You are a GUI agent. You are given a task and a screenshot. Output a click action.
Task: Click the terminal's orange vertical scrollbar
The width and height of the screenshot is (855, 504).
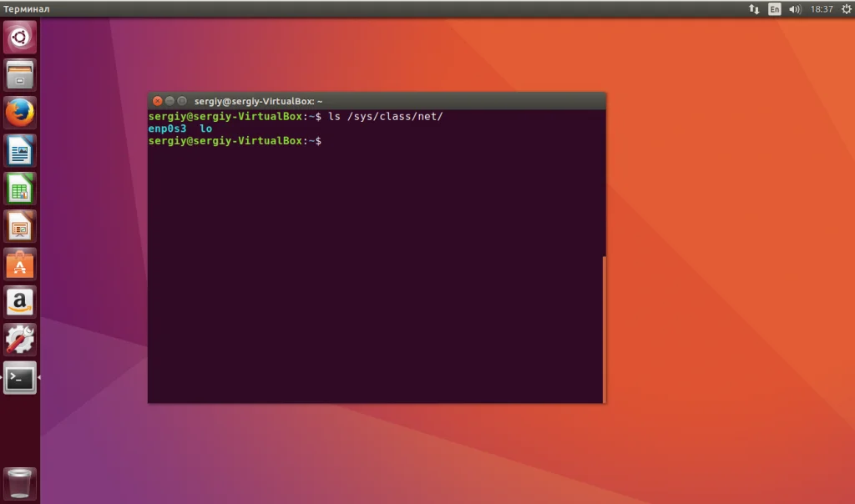[x=605, y=329]
